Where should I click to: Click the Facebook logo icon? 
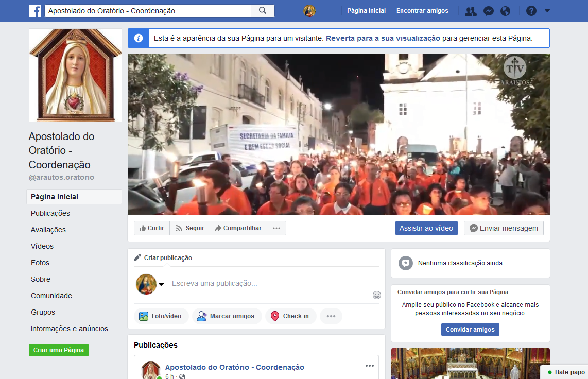[x=35, y=11]
